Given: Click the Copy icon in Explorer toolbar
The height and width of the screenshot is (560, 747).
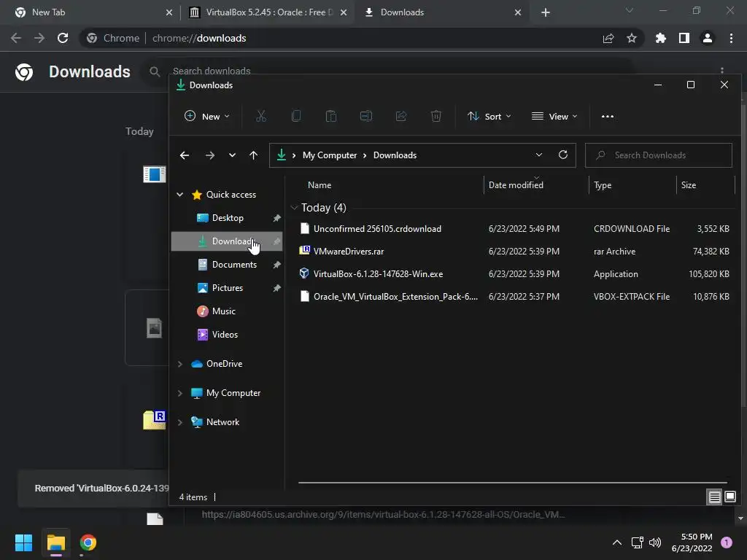Looking at the screenshot, I should click(x=296, y=116).
